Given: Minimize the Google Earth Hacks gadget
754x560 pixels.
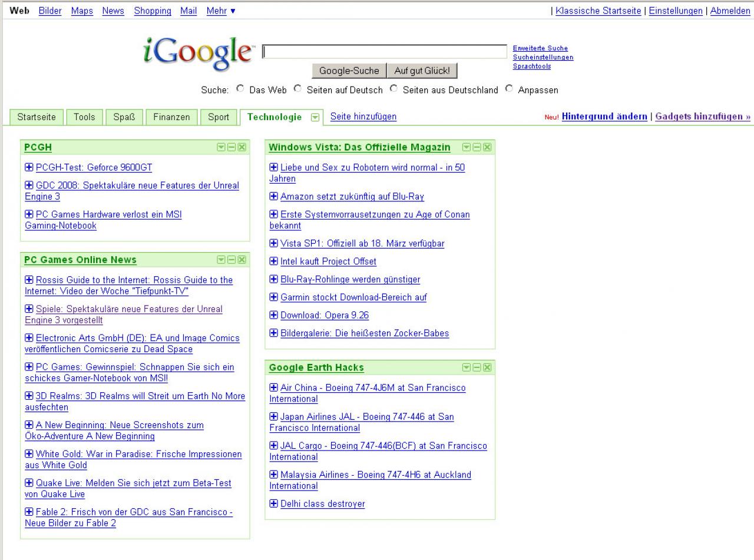Looking at the screenshot, I should click(x=477, y=367).
